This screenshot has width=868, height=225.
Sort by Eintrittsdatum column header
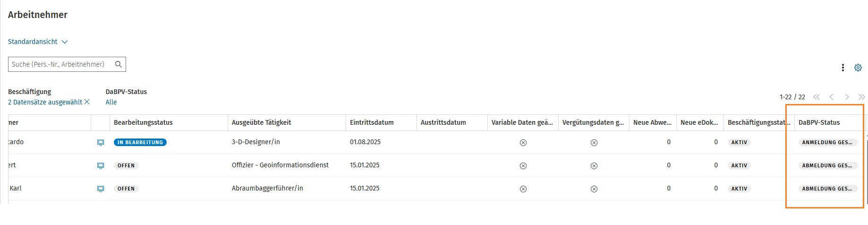[x=372, y=122]
